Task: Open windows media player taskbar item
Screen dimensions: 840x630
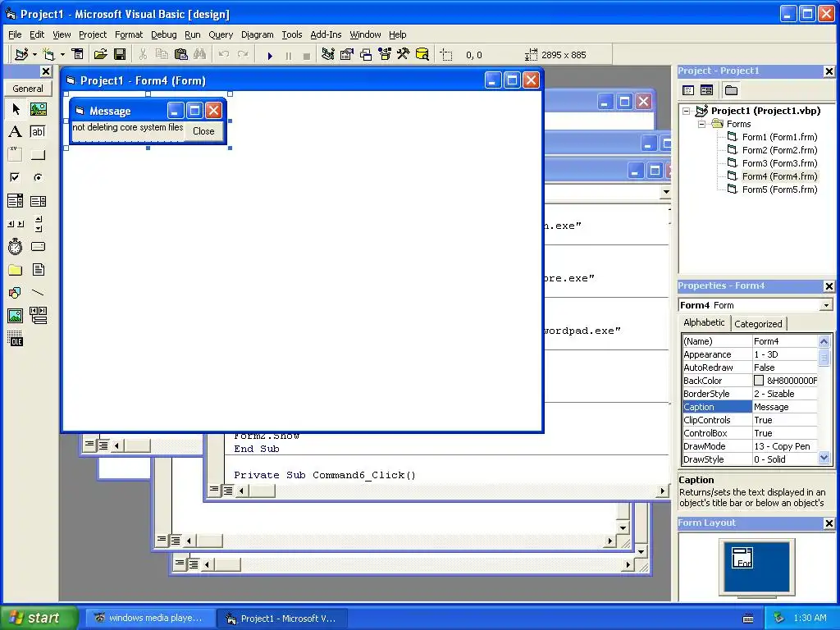Action: click(x=150, y=619)
